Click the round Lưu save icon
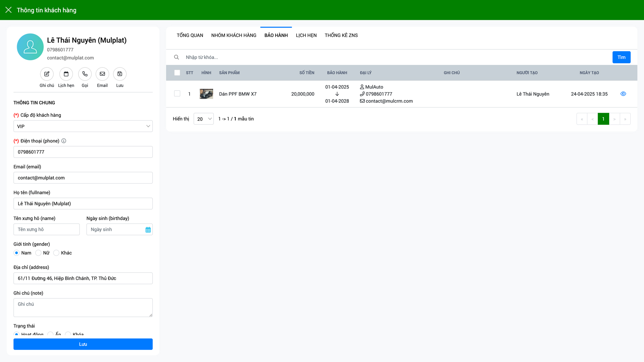This screenshot has height=362, width=644. tap(120, 74)
